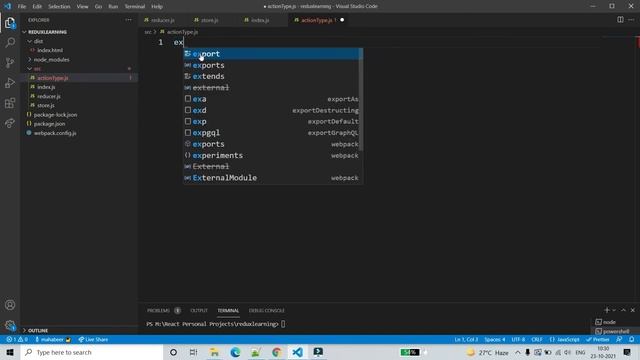
Task: Open the Explorer view in activity bar
Action: pyautogui.click(x=10, y=23)
